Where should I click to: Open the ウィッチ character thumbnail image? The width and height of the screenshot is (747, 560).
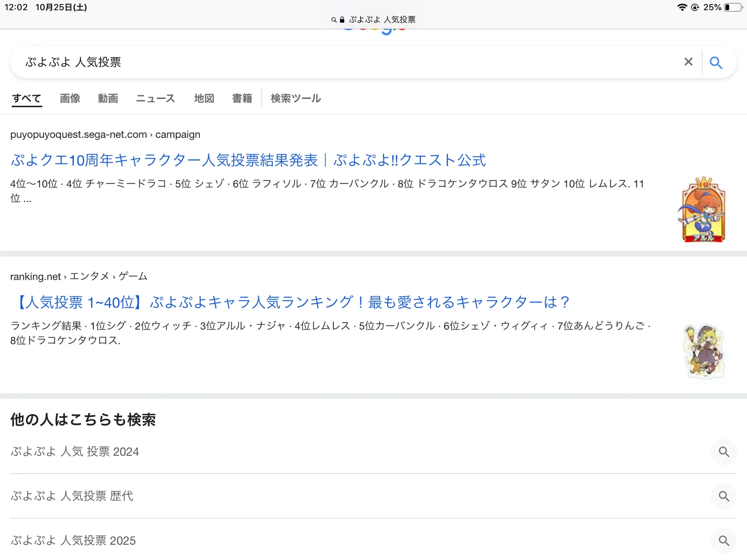(704, 351)
